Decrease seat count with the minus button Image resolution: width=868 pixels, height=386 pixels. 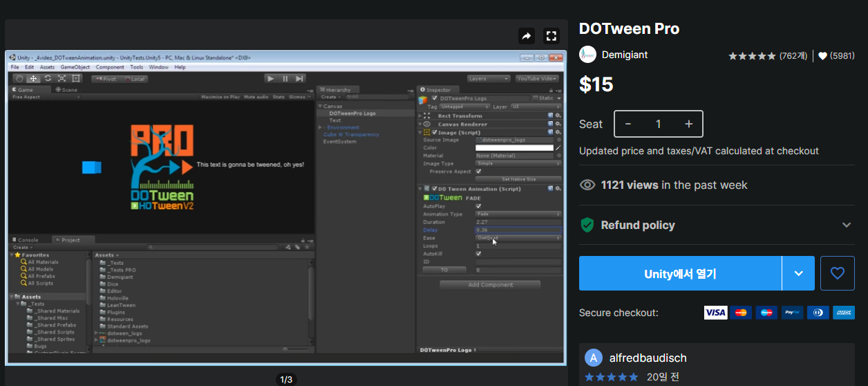pos(628,124)
